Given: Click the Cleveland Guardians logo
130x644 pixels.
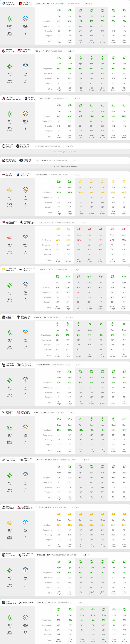Looking at the screenshot, I should pos(19,365).
